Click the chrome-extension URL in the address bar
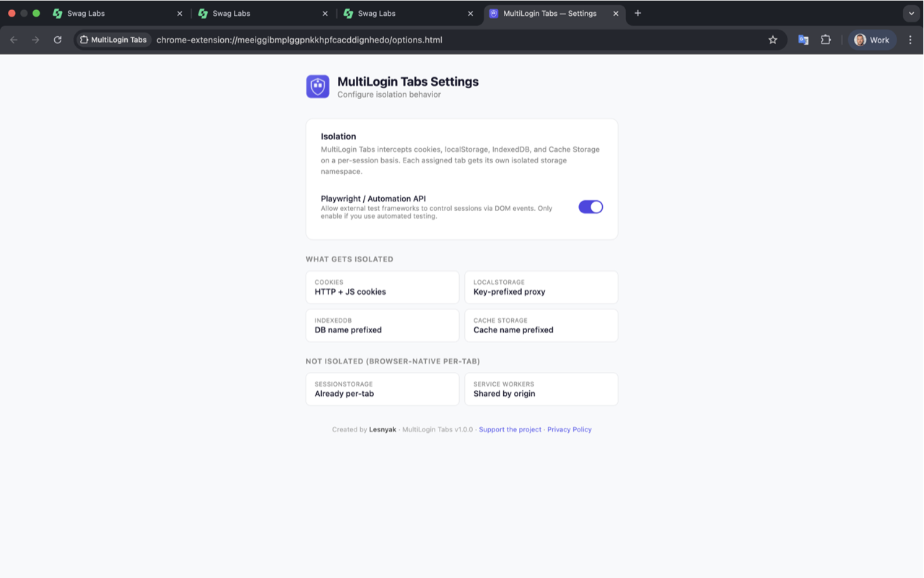 tap(299, 40)
